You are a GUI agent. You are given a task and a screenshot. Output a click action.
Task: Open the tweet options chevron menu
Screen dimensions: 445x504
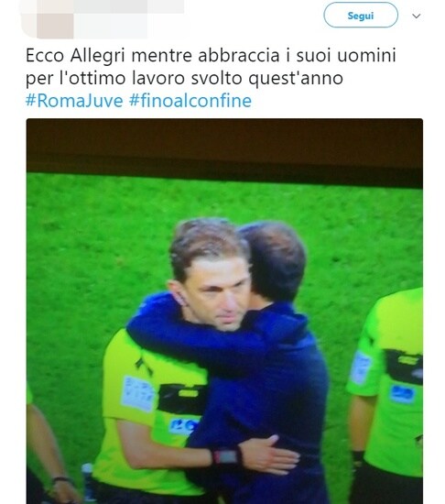(417, 16)
